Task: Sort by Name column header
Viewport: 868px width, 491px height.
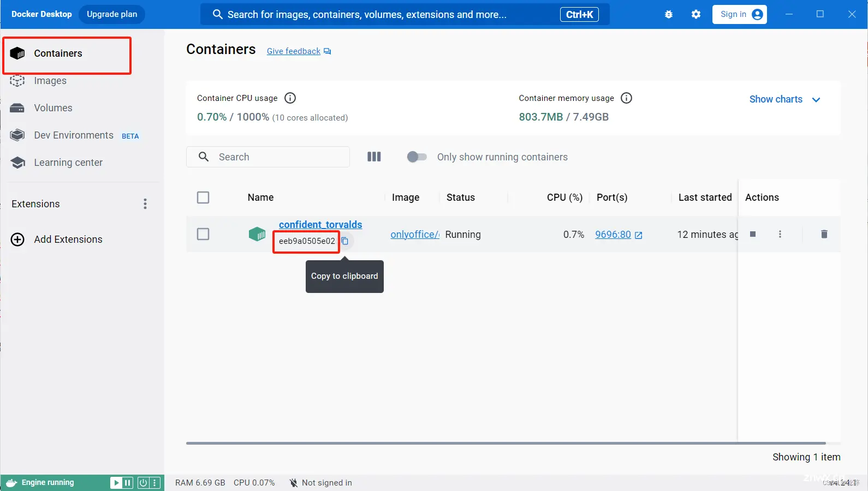Action: pos(260,197)
